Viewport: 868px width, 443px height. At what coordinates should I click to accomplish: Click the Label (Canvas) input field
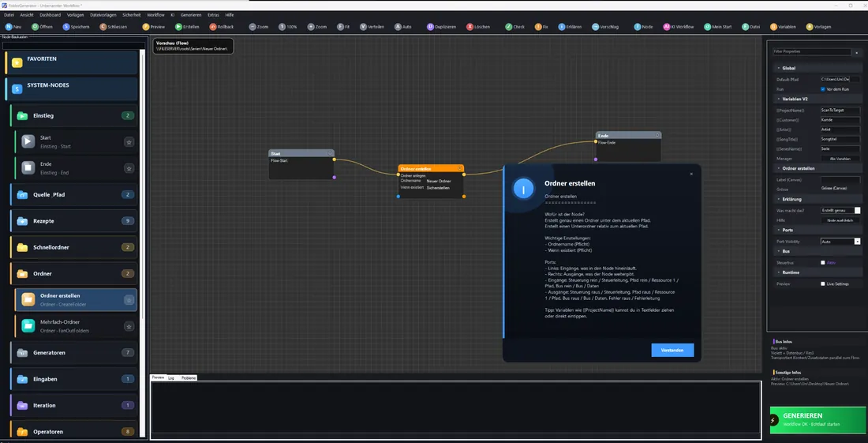[840, 179]
